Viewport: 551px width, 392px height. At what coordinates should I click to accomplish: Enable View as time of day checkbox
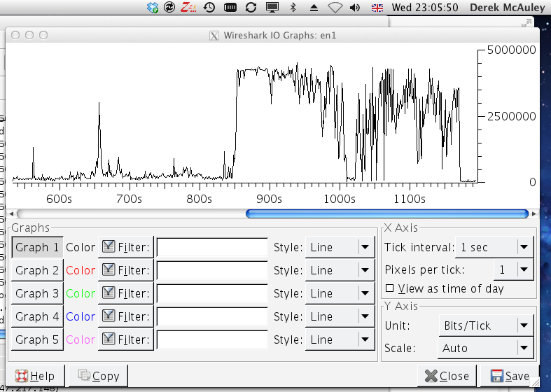pyautogui.click(x=389, y=288)
